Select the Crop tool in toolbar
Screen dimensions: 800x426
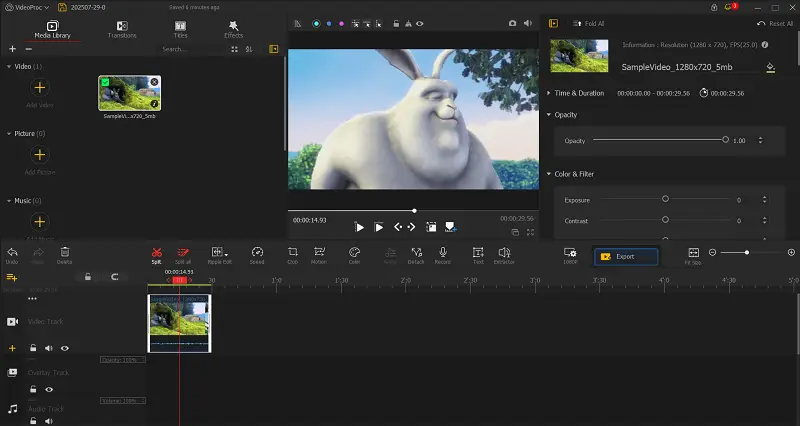coord(292,254)
